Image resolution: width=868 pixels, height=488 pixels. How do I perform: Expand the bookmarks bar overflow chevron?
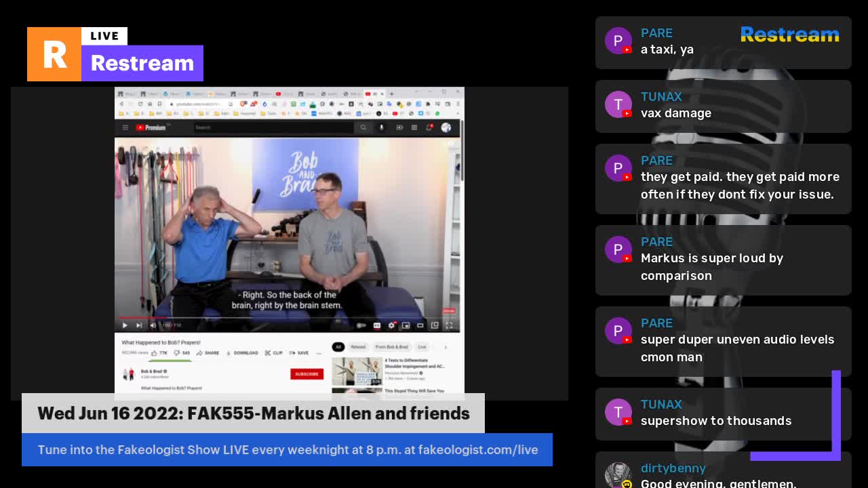(x=458, y=113)
